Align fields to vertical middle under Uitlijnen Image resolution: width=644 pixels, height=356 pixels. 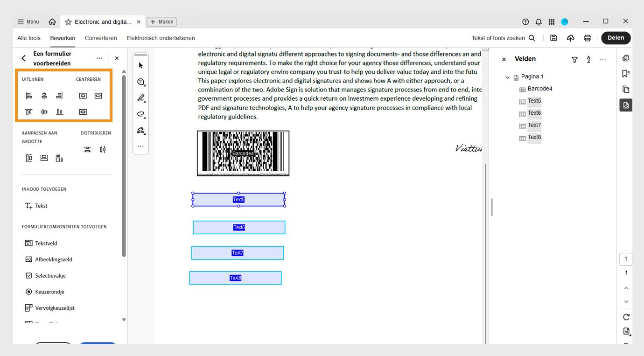coord(44,112)
